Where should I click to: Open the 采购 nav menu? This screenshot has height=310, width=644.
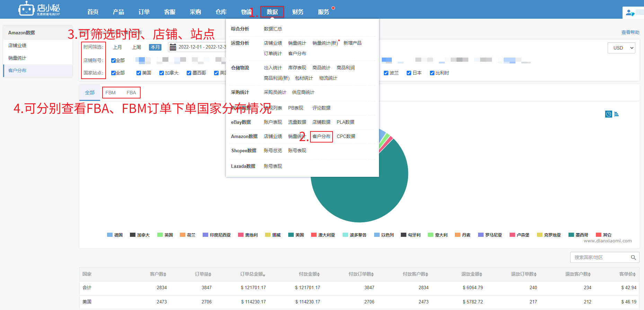195,12
